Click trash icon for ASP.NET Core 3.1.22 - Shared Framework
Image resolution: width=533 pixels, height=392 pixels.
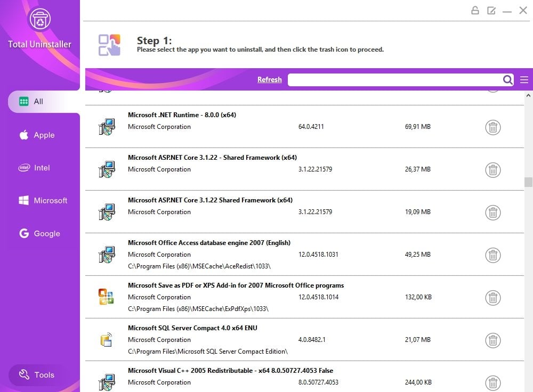pos(493,170)
